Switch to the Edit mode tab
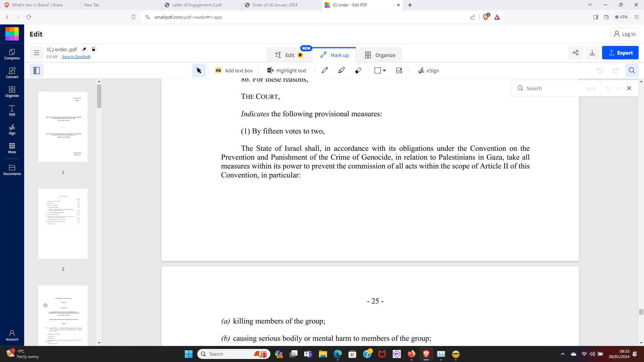 pos(289,55)
